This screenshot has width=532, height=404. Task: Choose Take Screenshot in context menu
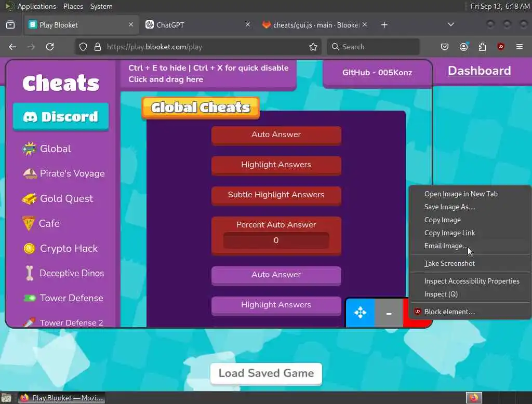pyautogui.click(x=470, y=264)
